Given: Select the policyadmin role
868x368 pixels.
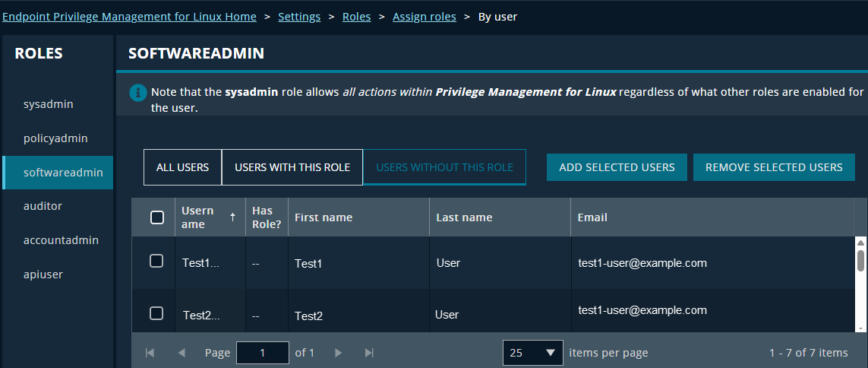Looking at the screenshot, I should point(58,138).
